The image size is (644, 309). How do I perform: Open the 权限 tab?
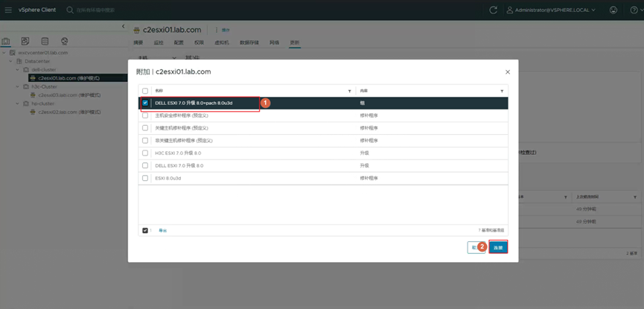coord(199,42)
